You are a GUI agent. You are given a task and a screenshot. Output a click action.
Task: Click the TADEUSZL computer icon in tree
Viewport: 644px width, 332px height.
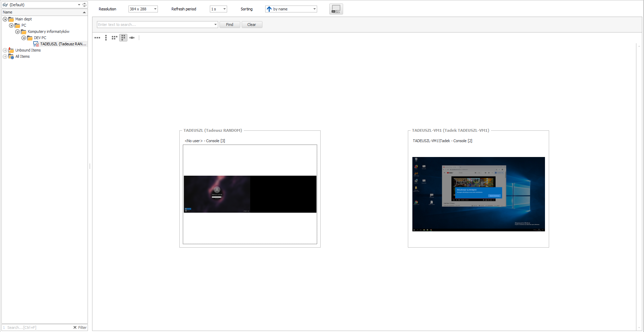[x=36, y=44]
